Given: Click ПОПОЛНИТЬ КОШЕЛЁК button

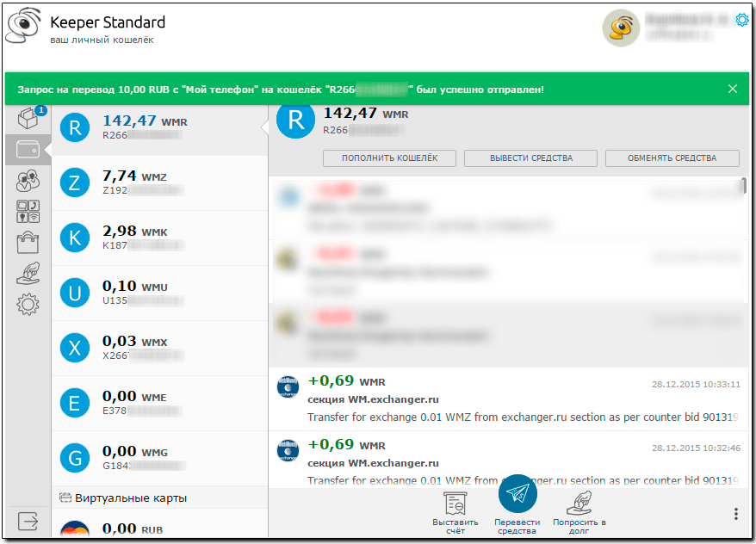Looking at the screenshot, I should click(x=389, y=158).
